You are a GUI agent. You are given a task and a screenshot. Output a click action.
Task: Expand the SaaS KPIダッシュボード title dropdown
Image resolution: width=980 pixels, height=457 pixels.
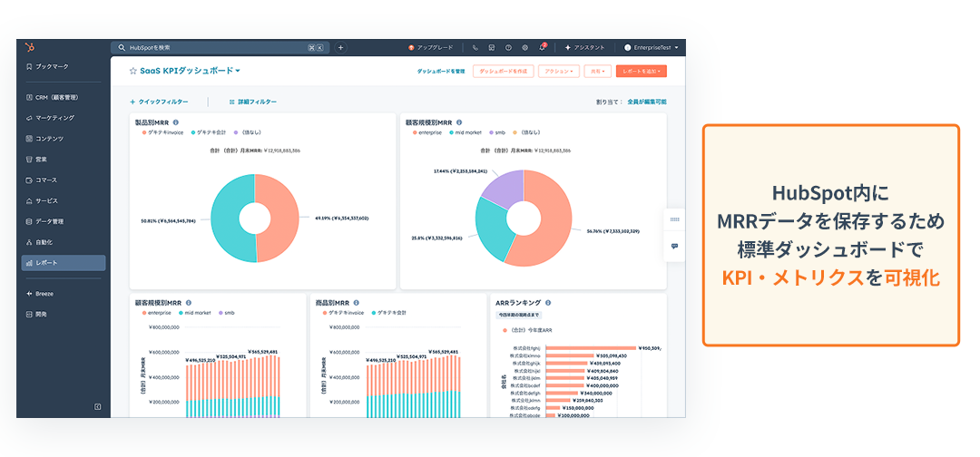[x=238, y=71]
